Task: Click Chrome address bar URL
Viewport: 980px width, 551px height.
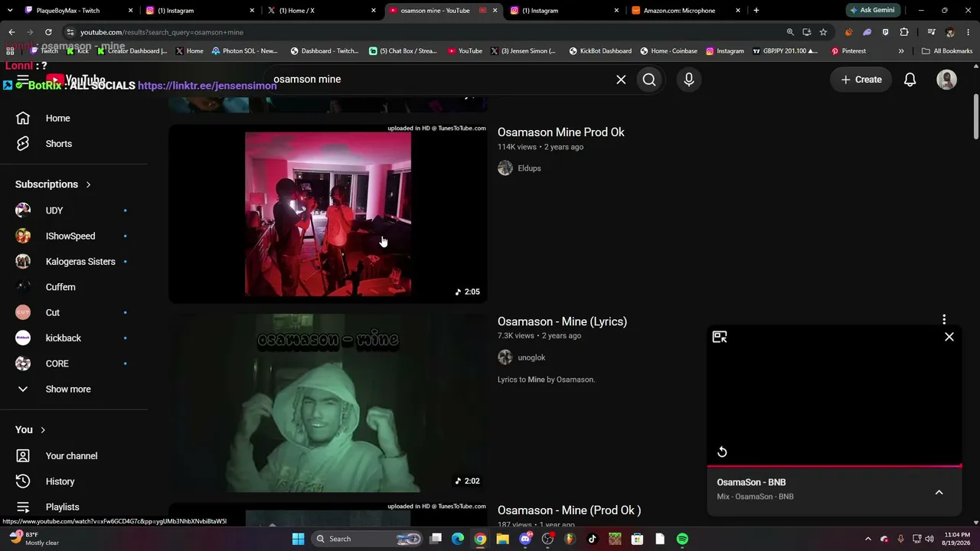Action: click(x=162, y=32)
